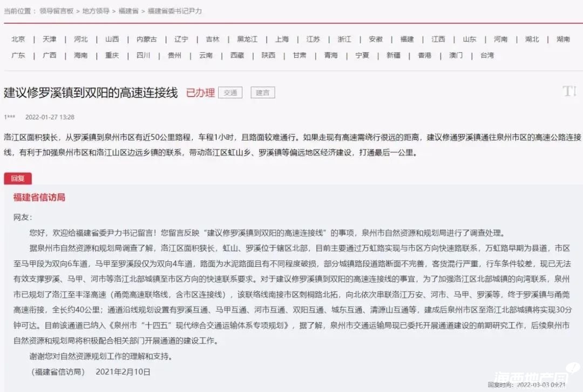
Task: Go to the 上海 message board
Action: (282, 39)
